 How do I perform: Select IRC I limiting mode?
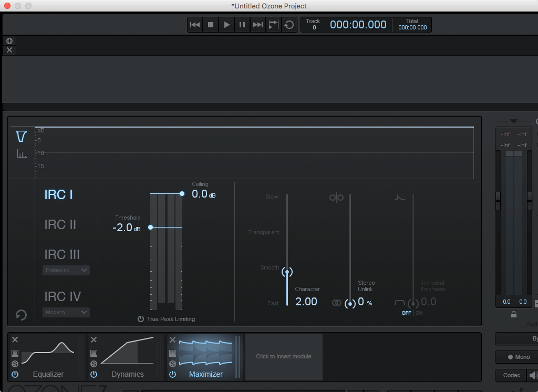click(x=59, y=194)
